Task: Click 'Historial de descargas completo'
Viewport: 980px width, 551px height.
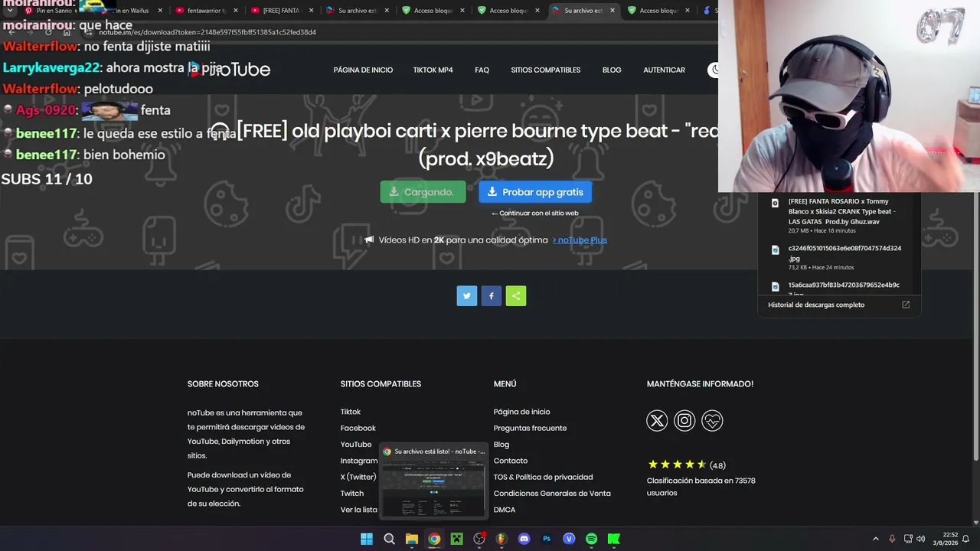Action: (x=816, y=305)
